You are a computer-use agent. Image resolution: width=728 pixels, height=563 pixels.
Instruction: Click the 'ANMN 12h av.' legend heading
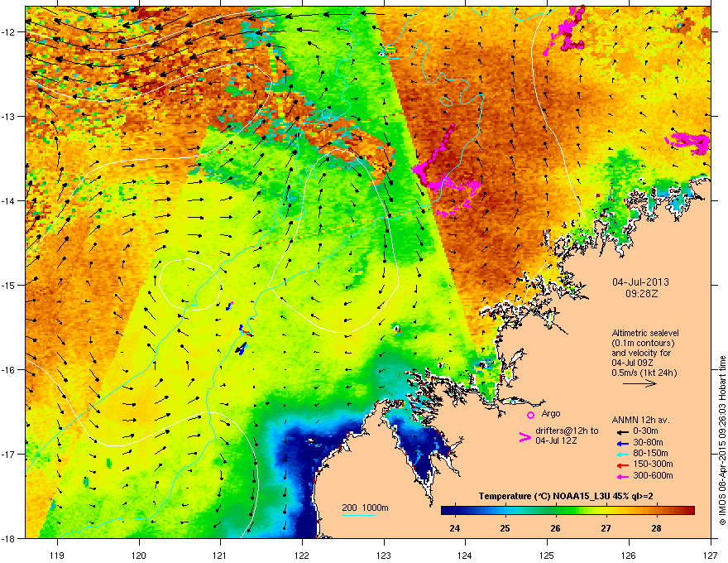point(640,420)
